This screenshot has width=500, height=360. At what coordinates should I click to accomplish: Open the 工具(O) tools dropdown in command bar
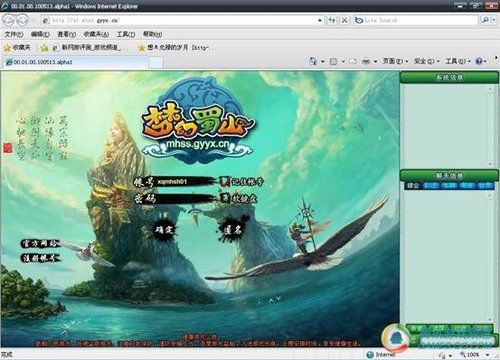click(458, 61)
